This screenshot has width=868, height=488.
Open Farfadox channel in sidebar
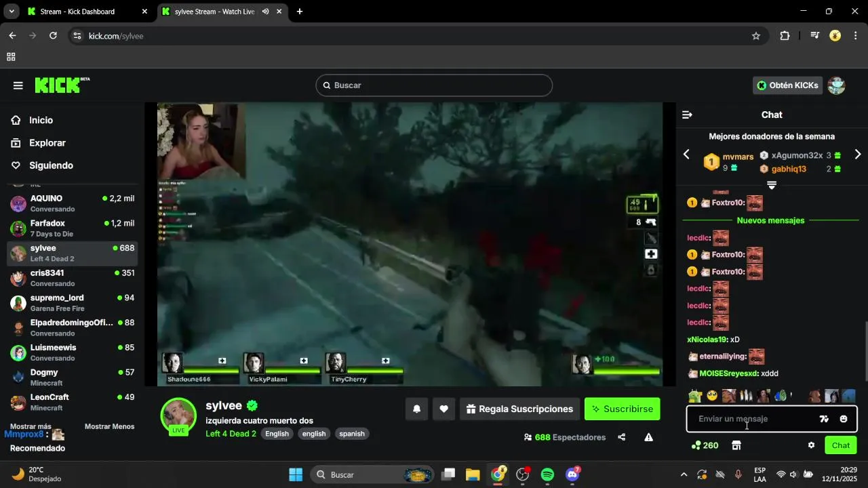(x=72, y=228)
